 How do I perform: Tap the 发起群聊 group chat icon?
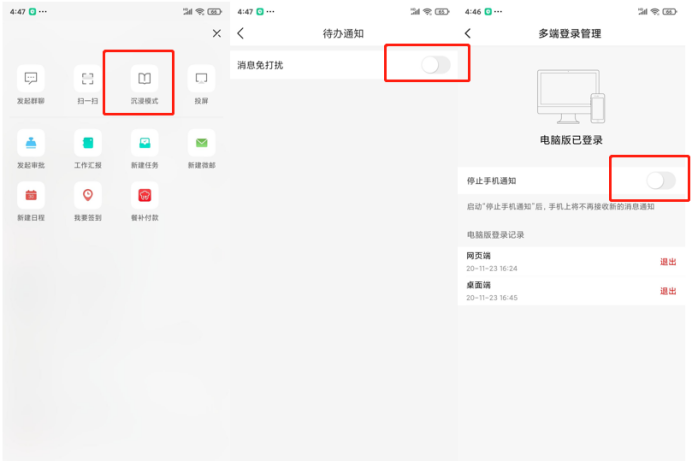pyautogui.click(x=30, y=78)
